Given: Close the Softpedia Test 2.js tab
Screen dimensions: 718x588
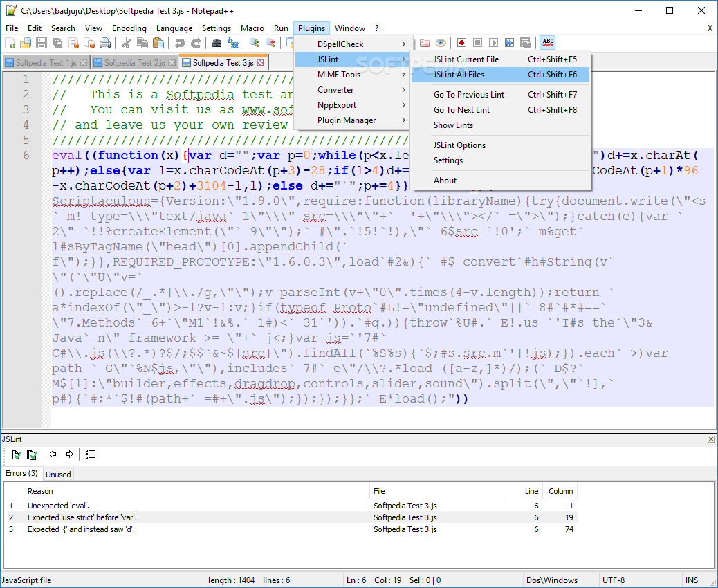Looking at the screenshot, I should [172, 63].
